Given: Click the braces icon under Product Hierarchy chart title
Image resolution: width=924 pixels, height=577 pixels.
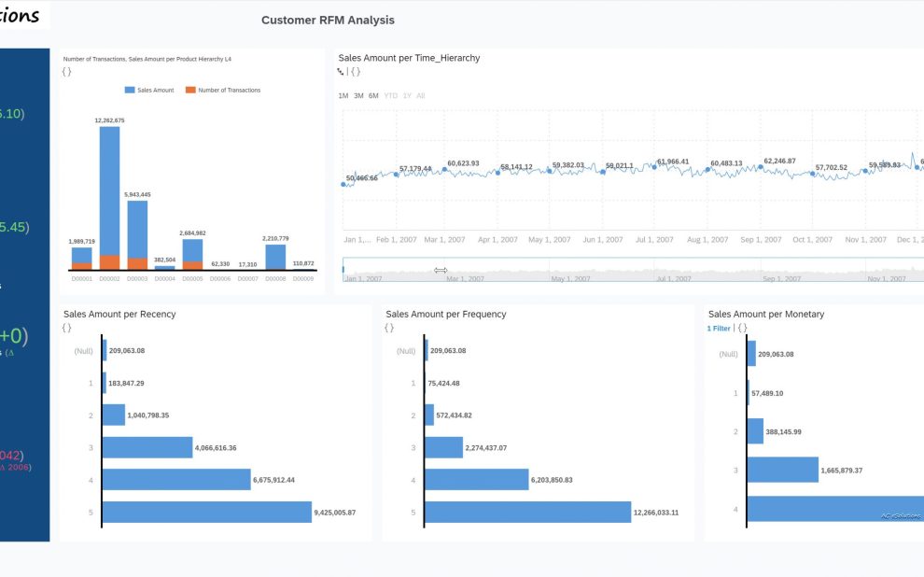Looking at the screenshot, I should tap(66, 71).
